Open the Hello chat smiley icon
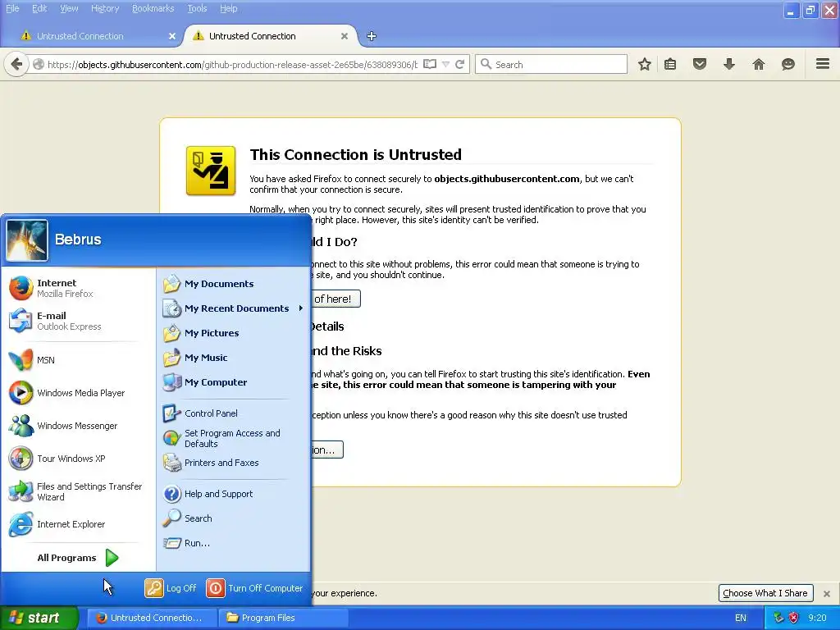 [788, 64]
